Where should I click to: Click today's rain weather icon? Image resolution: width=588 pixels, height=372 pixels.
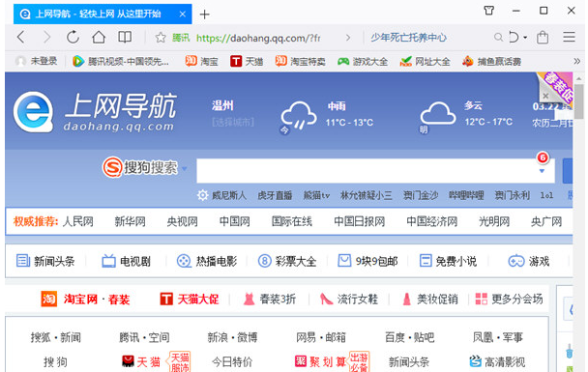pyautogui.click(x=299, y=115)
